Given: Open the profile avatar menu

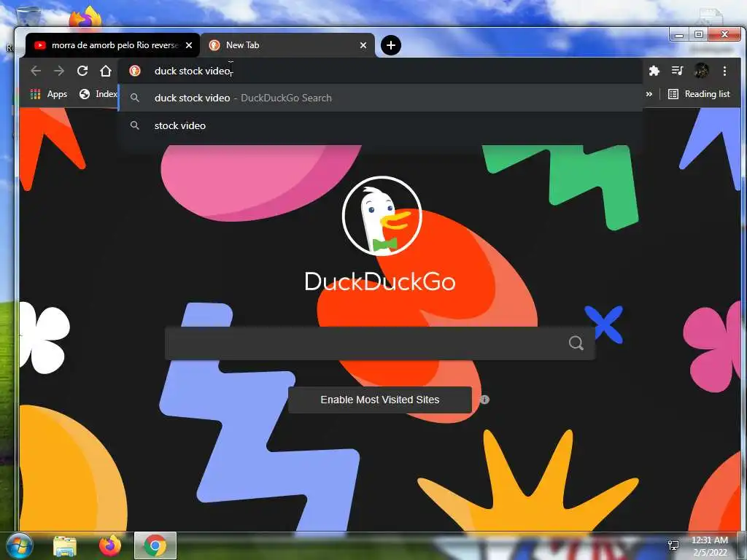Looking at the screenshot, I should pos(701,71).
